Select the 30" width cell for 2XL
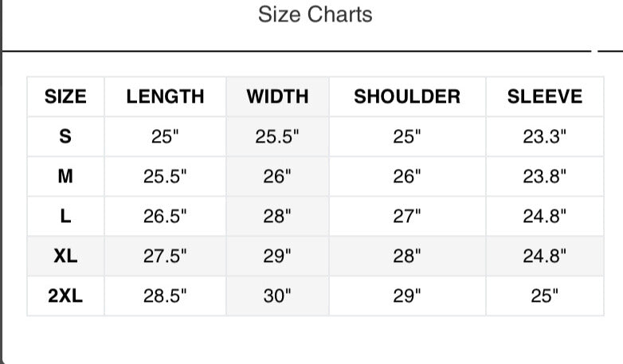 [x=277, y=296]
